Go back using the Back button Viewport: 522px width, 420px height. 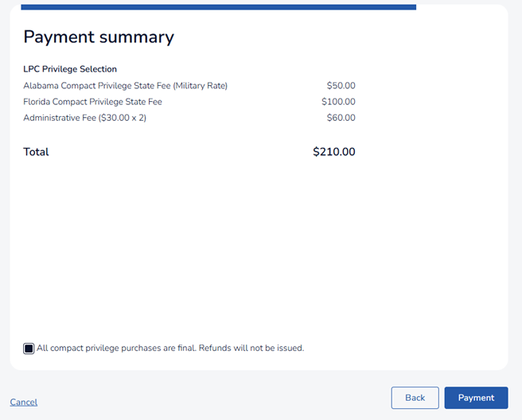(x=415, y=398)
